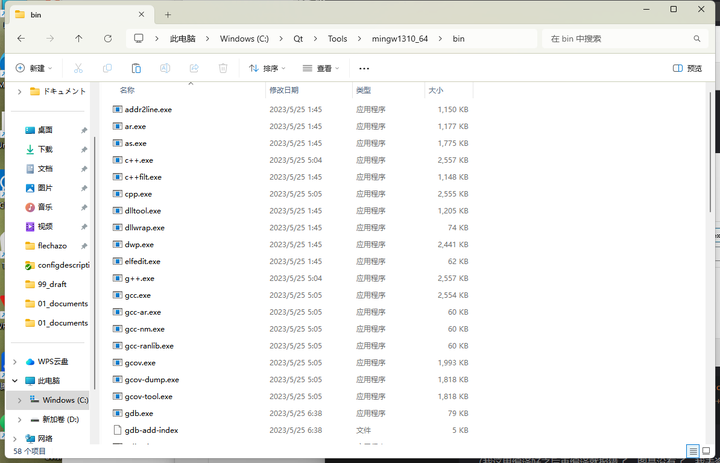Click bin at end of breadcrumb
The image size is (720, 463).
459,39
